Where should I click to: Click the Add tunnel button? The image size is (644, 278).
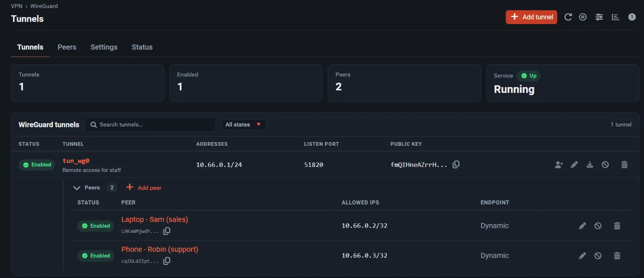[531, 17]
